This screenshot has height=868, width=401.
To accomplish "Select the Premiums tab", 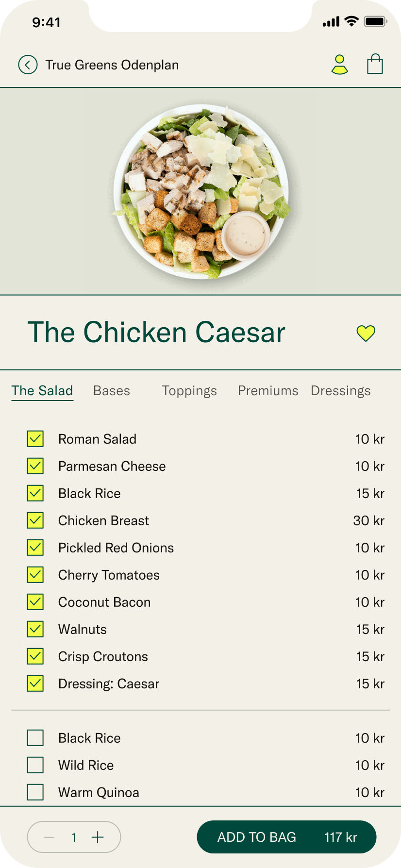I will coord(268,391).
